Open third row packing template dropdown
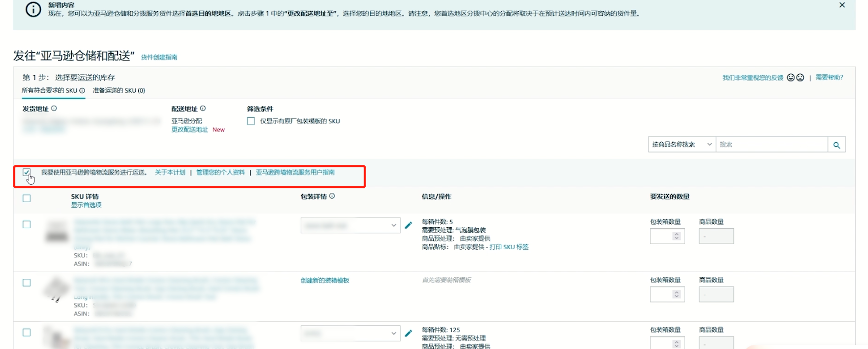Image resolution: width=868 pixels, height=349 pixels. [x=350, y=334]
